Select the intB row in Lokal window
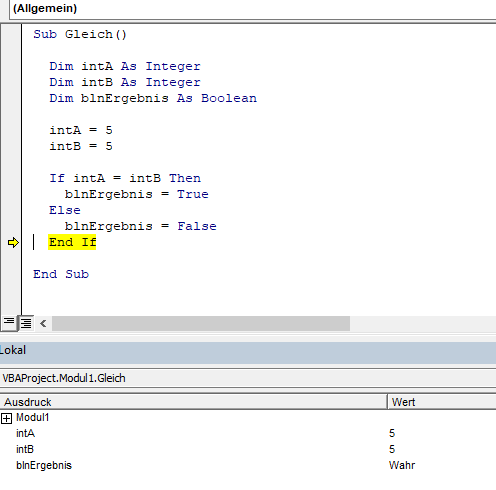Screen dimensions: 496x490 (248, 449)
